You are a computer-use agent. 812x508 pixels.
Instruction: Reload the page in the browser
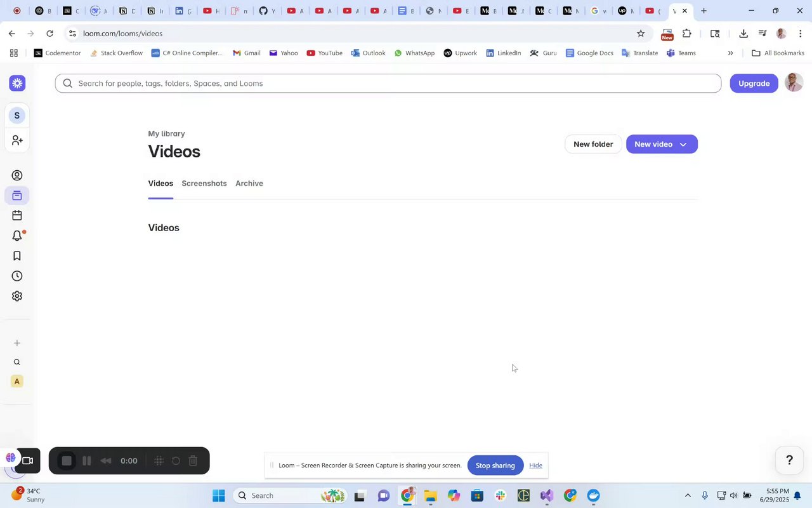click(x=50, y=34)
